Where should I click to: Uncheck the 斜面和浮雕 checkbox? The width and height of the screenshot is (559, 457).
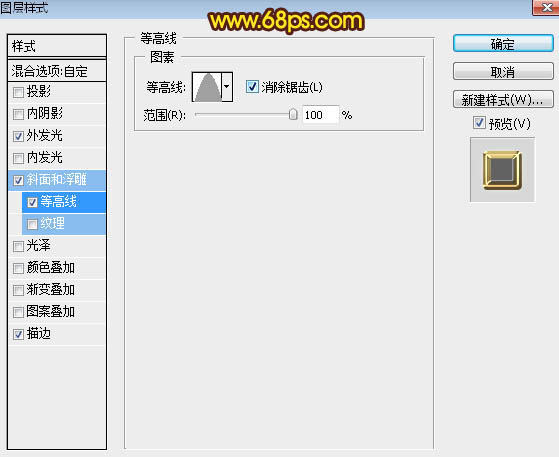coord(18,181)
